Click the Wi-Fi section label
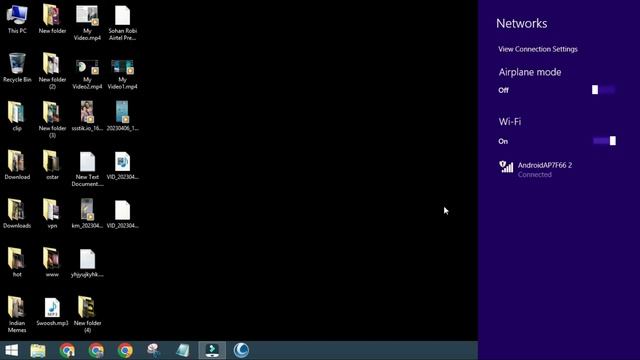640x360 pixels. pos(510,122)
